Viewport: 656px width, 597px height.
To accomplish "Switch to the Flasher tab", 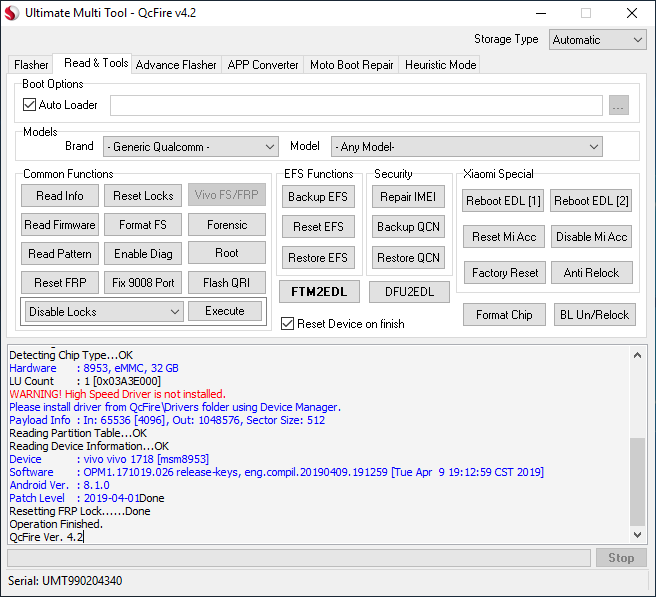I will point(31,65).
